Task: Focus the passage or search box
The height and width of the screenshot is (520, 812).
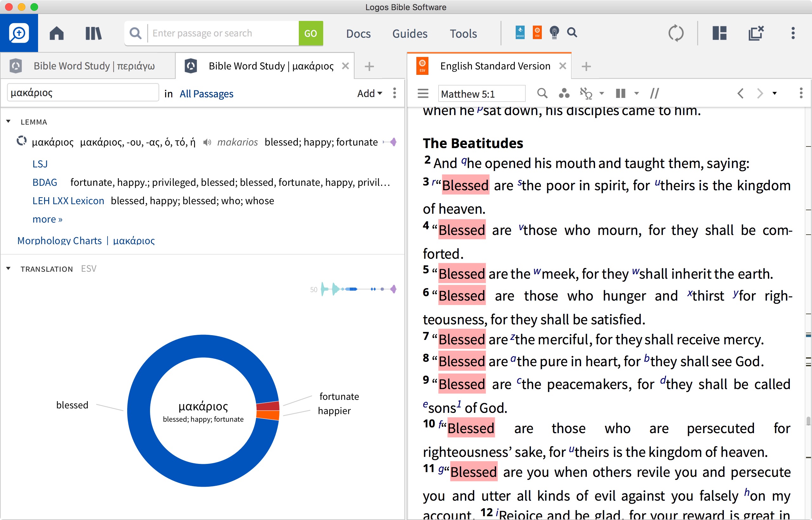Action: [x=223, y=33]
